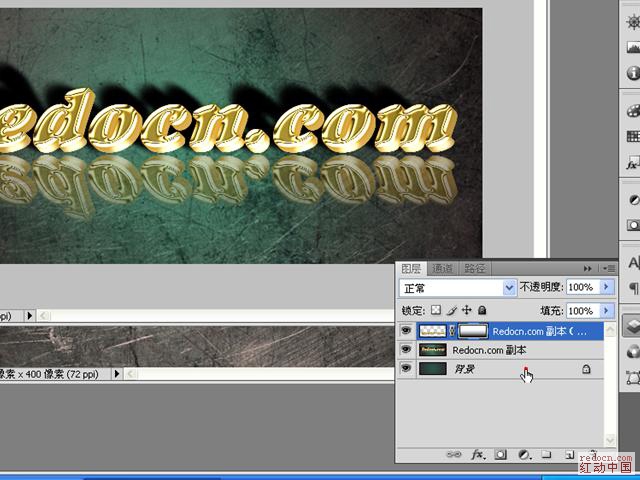Open the fill 填充 slider arrow
The width and height of the screenshot is (640, 480).
[607, 312]
